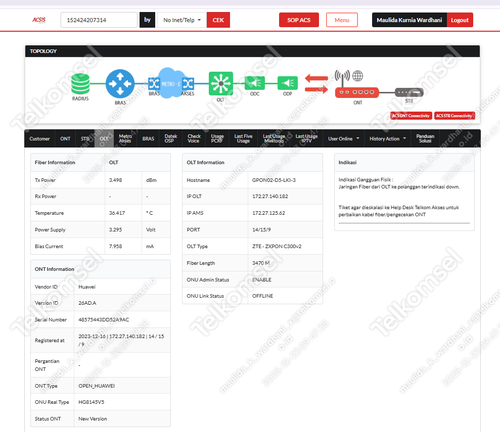
Task: Click the globe icon above ONT
Action: coord(358,76)
